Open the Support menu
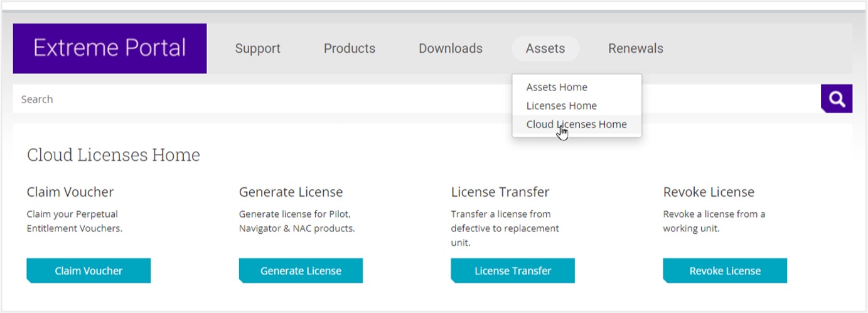Viewport: 868px width, 313px height. [x=257, y=48]
